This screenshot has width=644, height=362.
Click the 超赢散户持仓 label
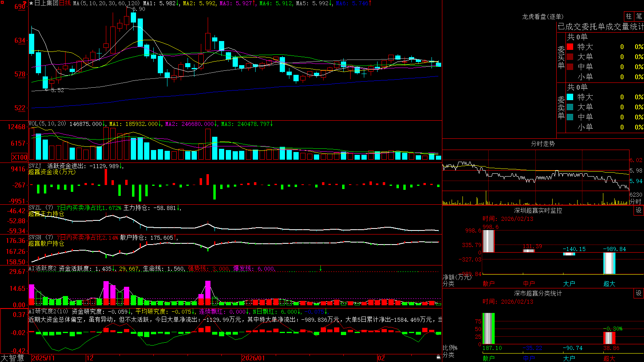click(46, 244)
